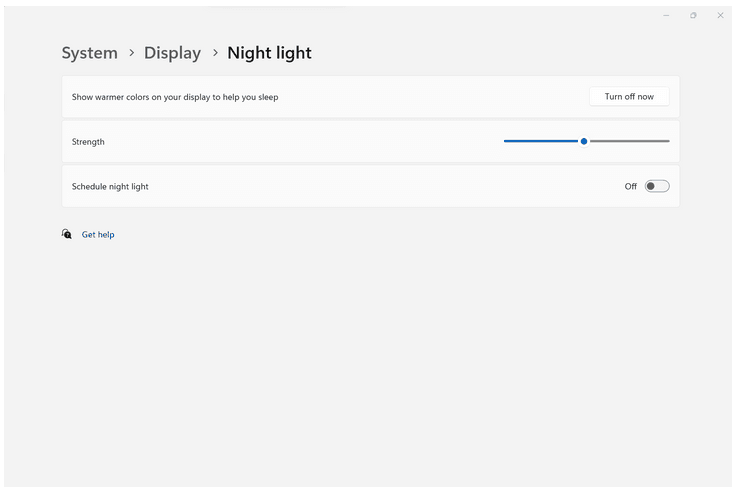Image resolution: width=743 pixels, height=496 pixels.
Task: Click the chevron before Night light heading
Action: point(215,53)
